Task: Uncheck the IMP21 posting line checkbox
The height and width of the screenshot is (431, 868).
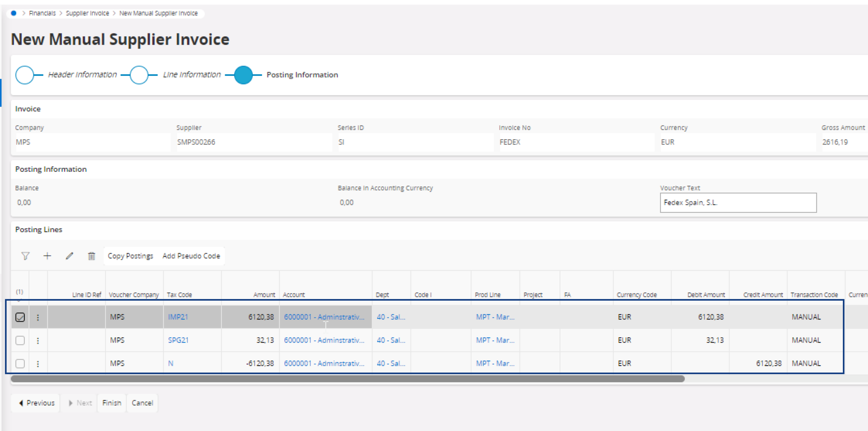Action: (x=20, y=317)
